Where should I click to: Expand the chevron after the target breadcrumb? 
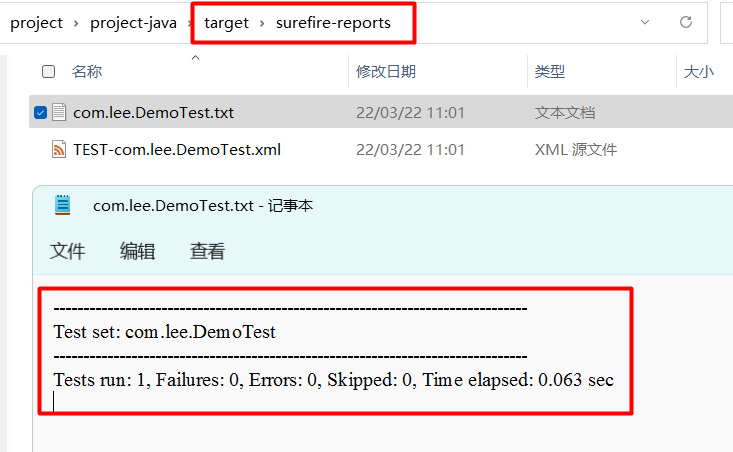point(262,23)
